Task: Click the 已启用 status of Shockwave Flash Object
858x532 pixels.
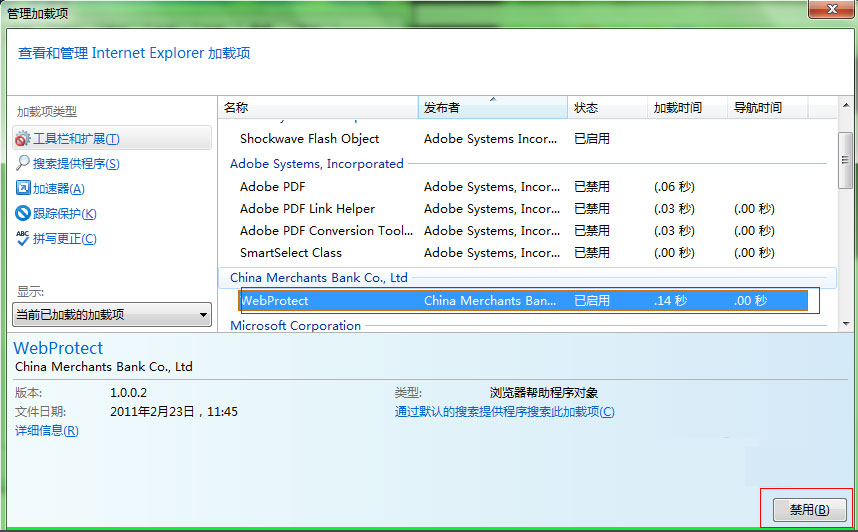Action: coord(592,138)
